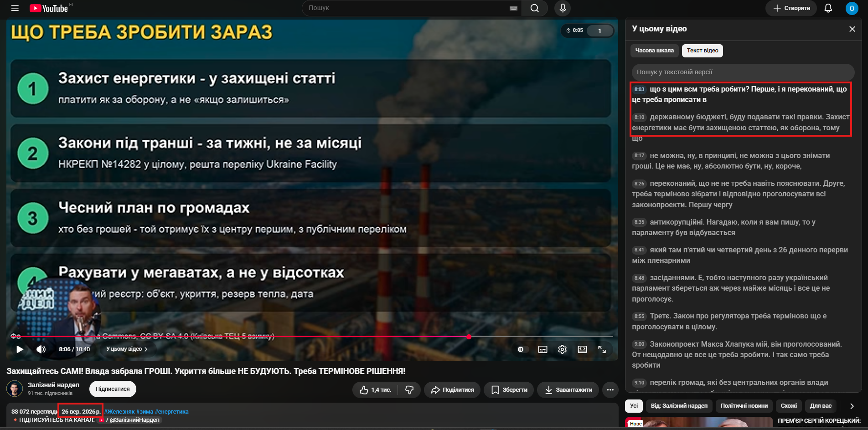This screenshot has height=430, width=868.
Task: Open notifications bell
Action: point(828,8)
